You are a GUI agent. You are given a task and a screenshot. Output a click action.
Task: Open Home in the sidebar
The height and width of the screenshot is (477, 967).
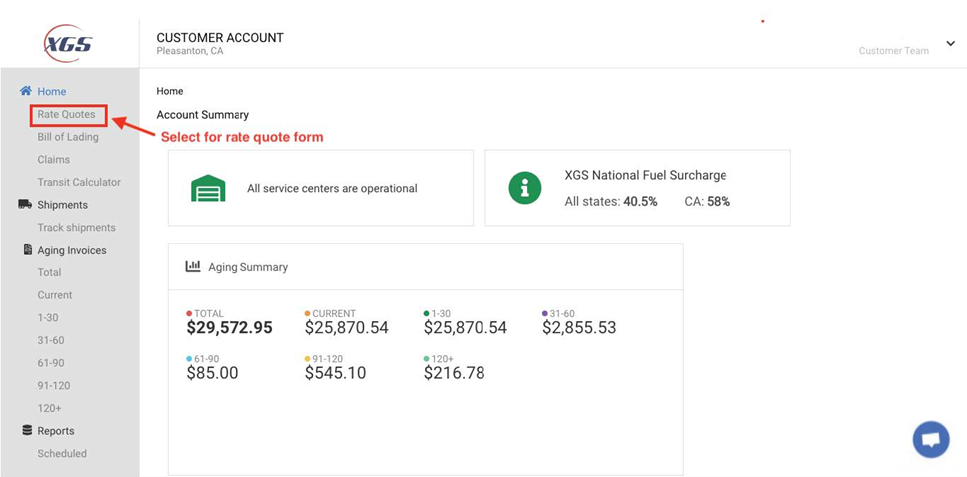(x=52, y=91)
